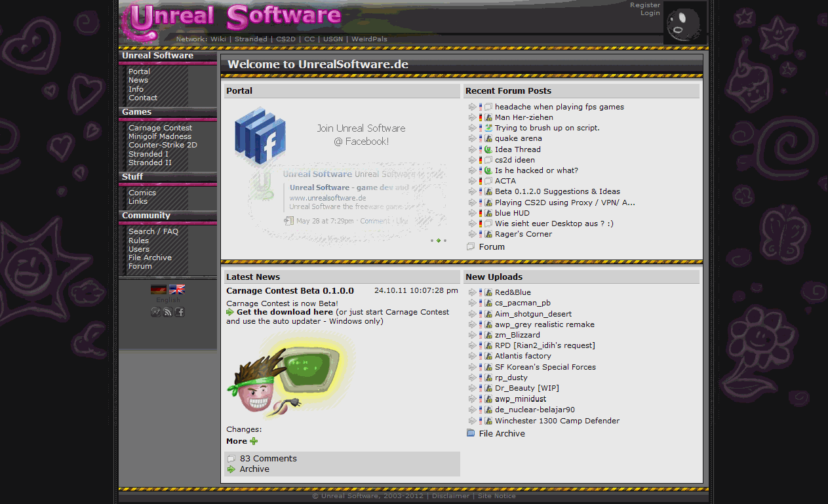Open the CS2D network link in header
The image size is (828, 504).
pos(286,39)
